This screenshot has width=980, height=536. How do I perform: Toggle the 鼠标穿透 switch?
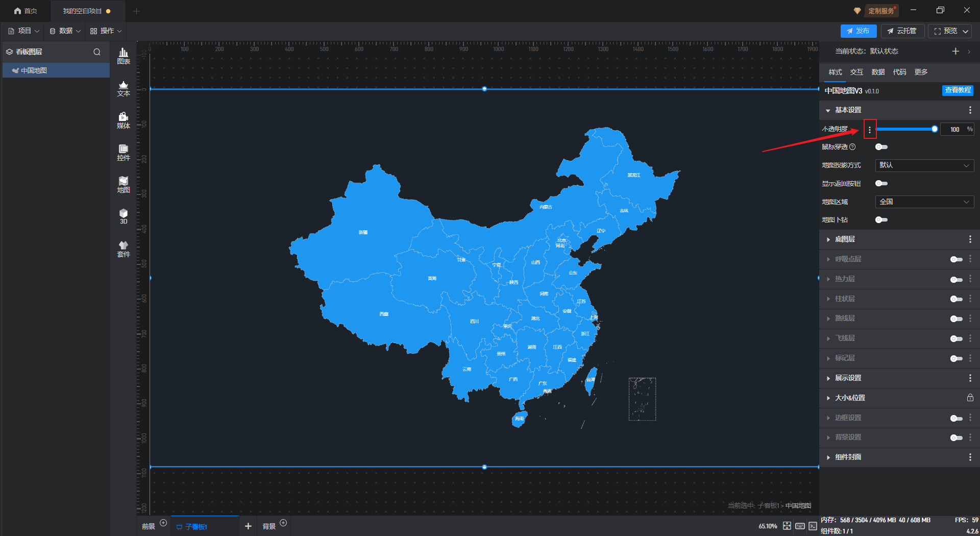[881, 147]
